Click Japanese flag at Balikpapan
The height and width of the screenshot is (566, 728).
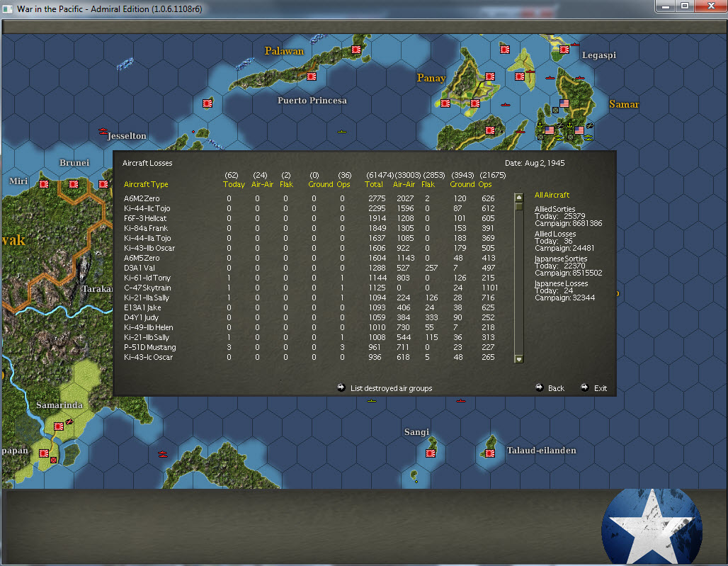tap(44, 453)
